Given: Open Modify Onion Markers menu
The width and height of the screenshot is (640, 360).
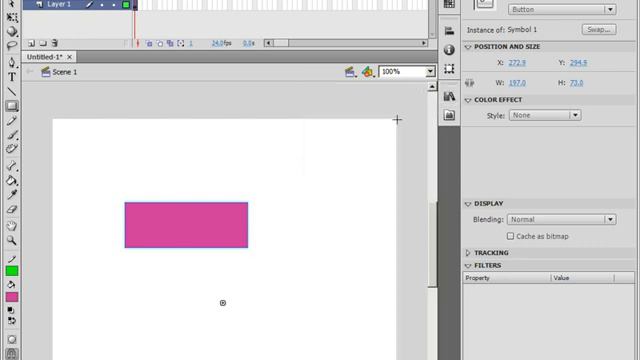Looking at the screenshot, I should [x=180, y=43].
